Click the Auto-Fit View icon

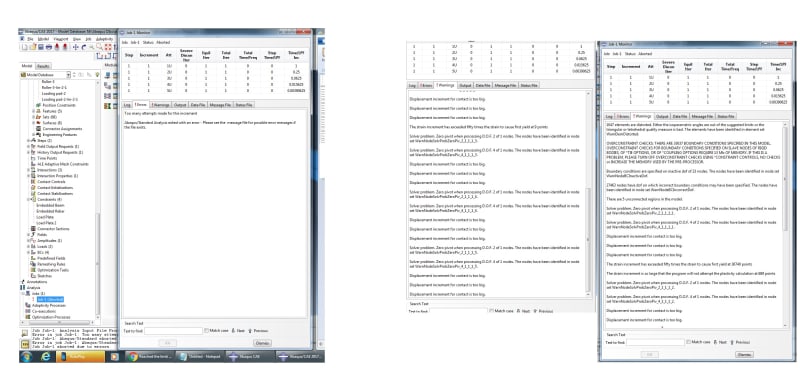coord(108,47)
